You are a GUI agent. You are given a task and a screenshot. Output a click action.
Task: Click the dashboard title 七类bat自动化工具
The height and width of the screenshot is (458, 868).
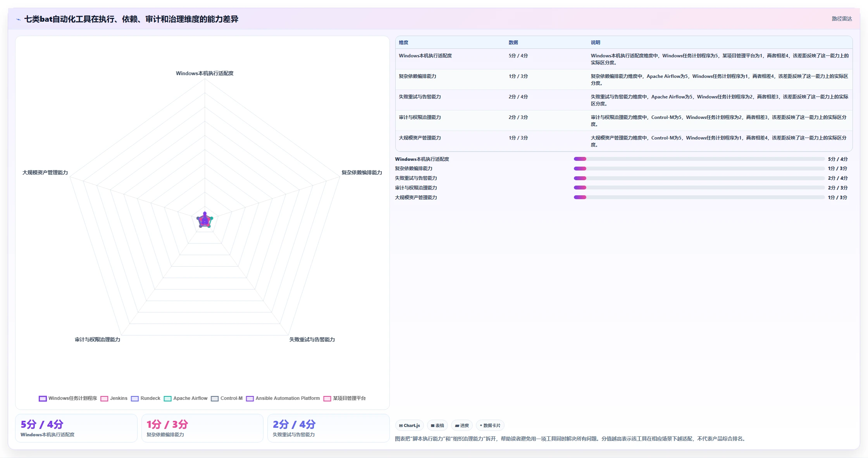point(131,19)
